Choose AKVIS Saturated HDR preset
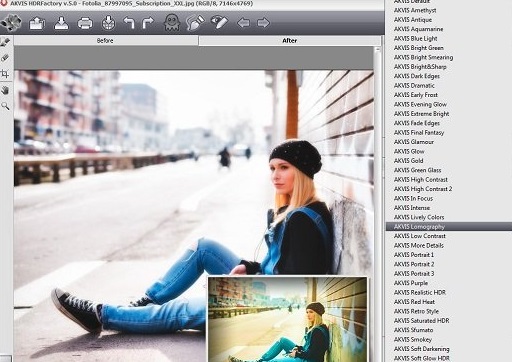The height and width of the screenshot is (362, 512). click(x=421, y=320)
